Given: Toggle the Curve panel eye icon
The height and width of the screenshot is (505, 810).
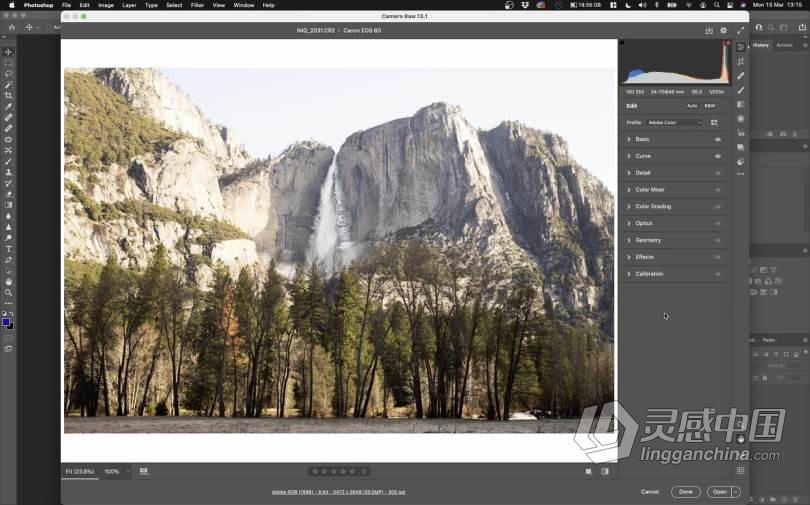Looking at the screenshot, I should 718,156.
